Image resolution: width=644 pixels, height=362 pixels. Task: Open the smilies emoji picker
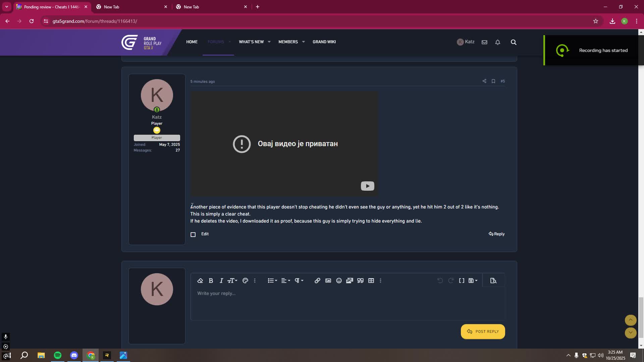point(339,281)
